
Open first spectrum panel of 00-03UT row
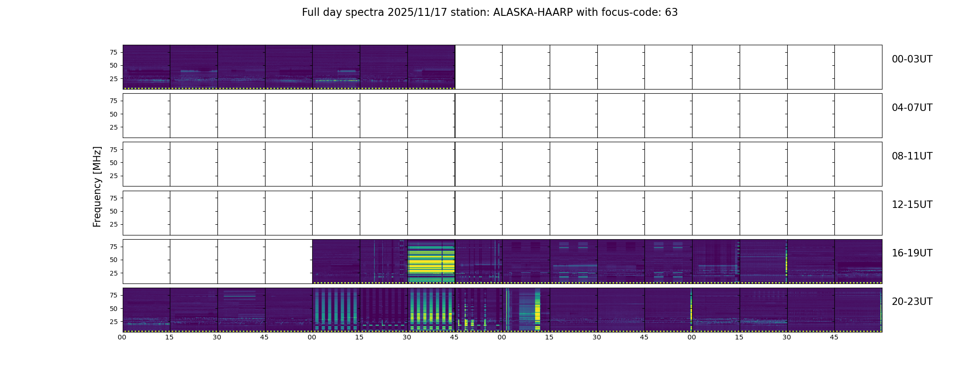147,67
